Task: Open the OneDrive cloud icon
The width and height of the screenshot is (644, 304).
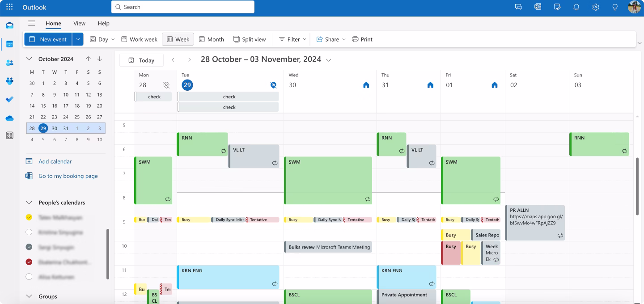Action: [x=9, y=118]
